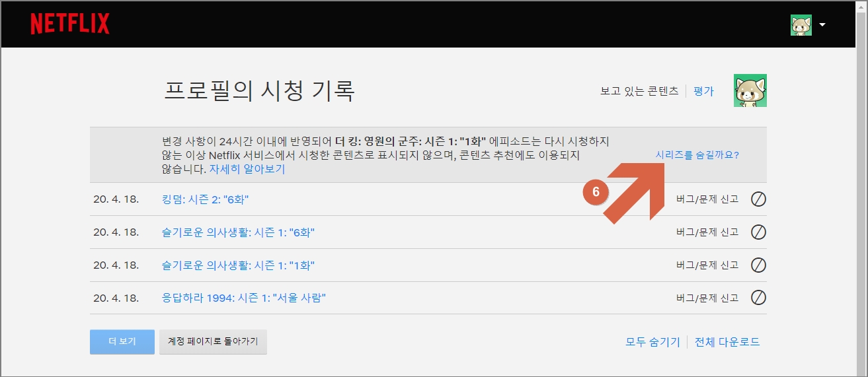The height and width of the screenshot is (377, 868).
Task: Click the Netflix logo
Action: click(70, 24)
